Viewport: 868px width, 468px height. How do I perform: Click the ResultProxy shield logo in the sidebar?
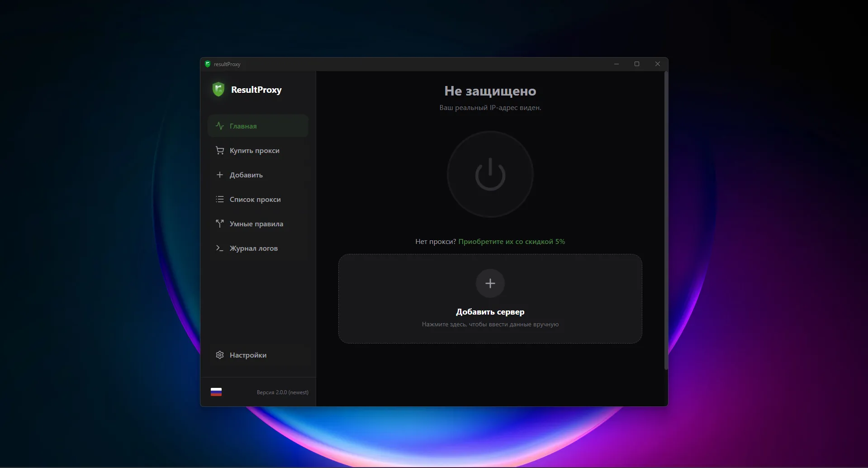(x=218, y=89)
